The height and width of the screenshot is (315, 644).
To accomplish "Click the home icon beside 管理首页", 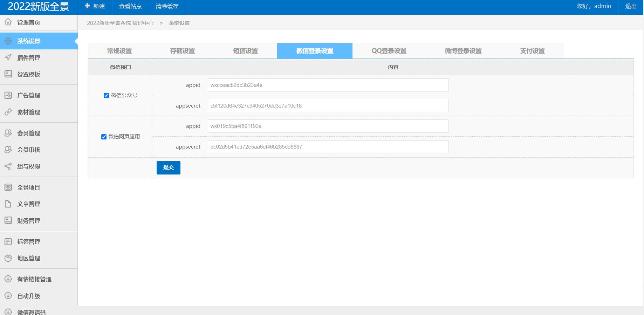I will click(x=8, y=22).
